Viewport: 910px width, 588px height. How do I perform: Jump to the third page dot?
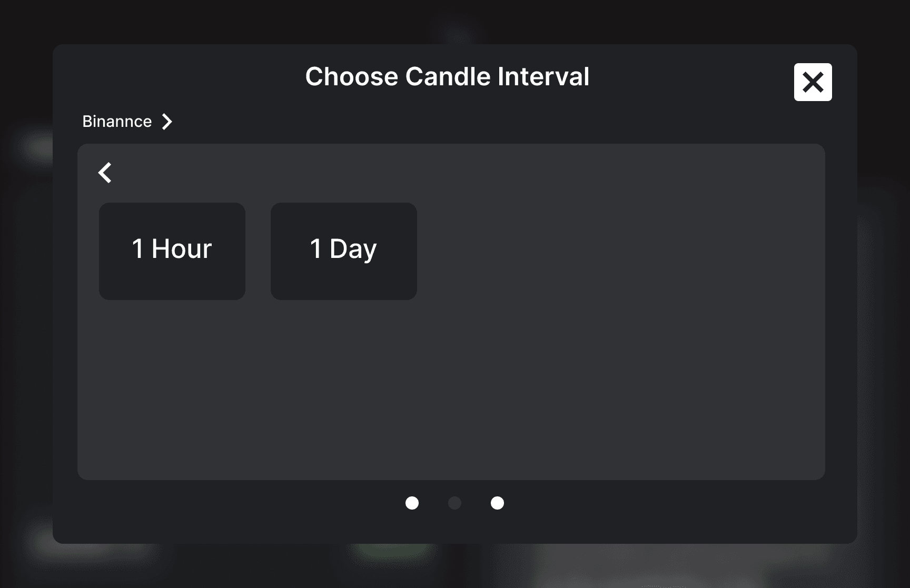pyautogui.click(x=497, y=503)
